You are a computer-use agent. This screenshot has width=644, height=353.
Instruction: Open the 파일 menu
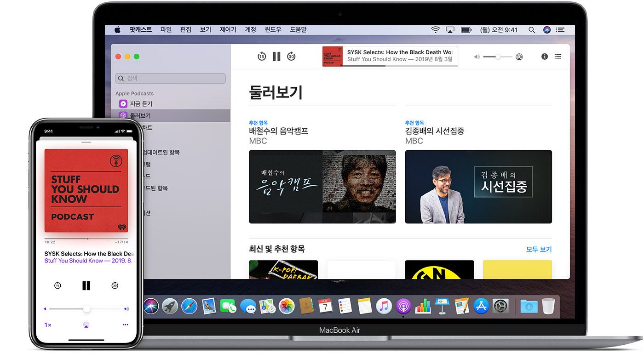[166, 29]
